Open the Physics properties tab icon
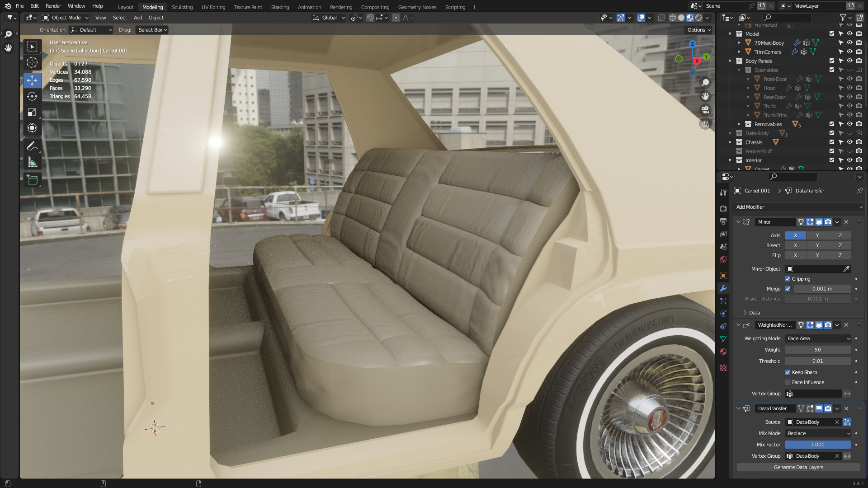 pos(723,314)
